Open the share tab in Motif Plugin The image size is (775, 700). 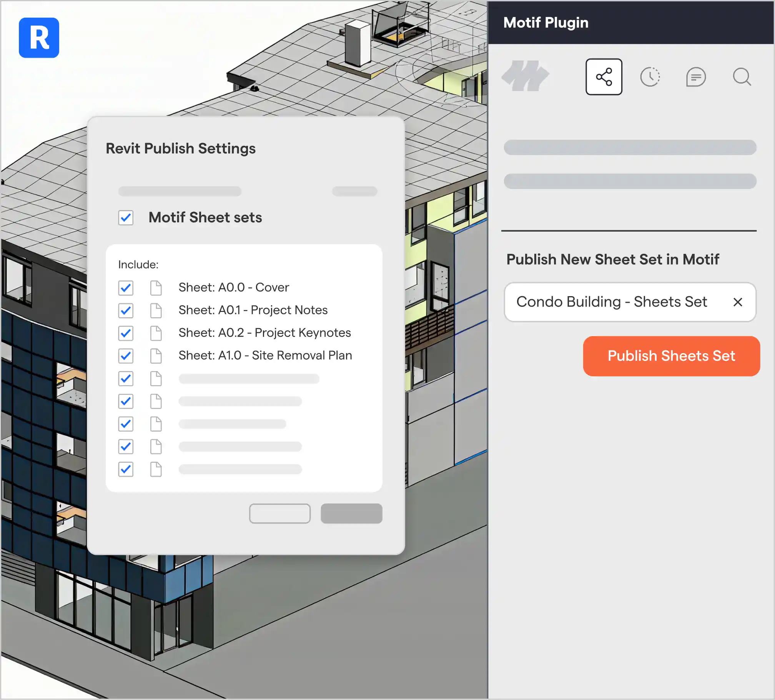tap(604, 77)
